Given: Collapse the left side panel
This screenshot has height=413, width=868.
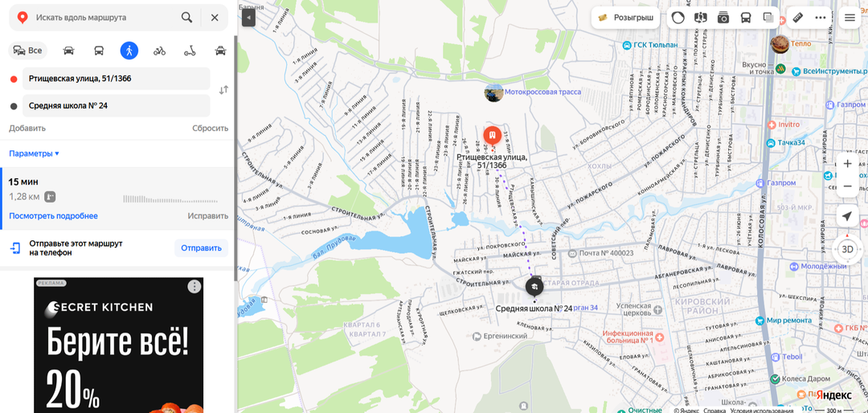Looking at the screenshot, I should coord(248,18).
